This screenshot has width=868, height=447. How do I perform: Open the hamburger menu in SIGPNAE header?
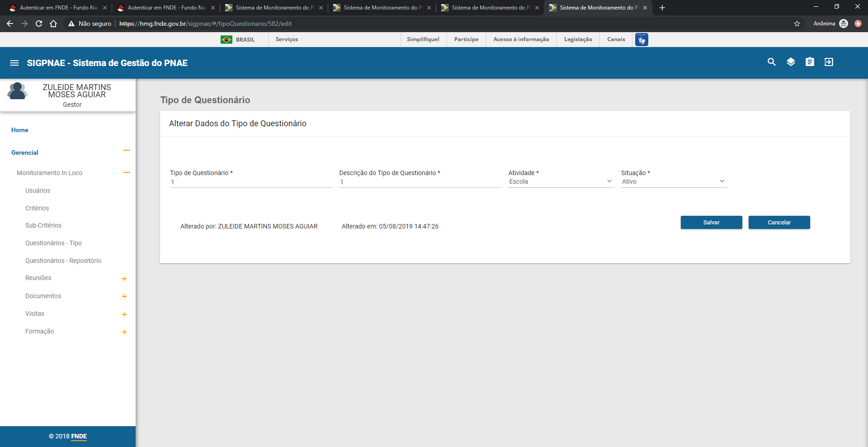[x=14, y=63]
